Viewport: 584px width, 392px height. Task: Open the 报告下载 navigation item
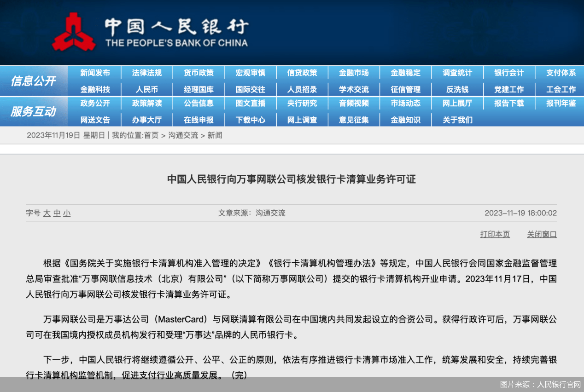coord(508,104)
